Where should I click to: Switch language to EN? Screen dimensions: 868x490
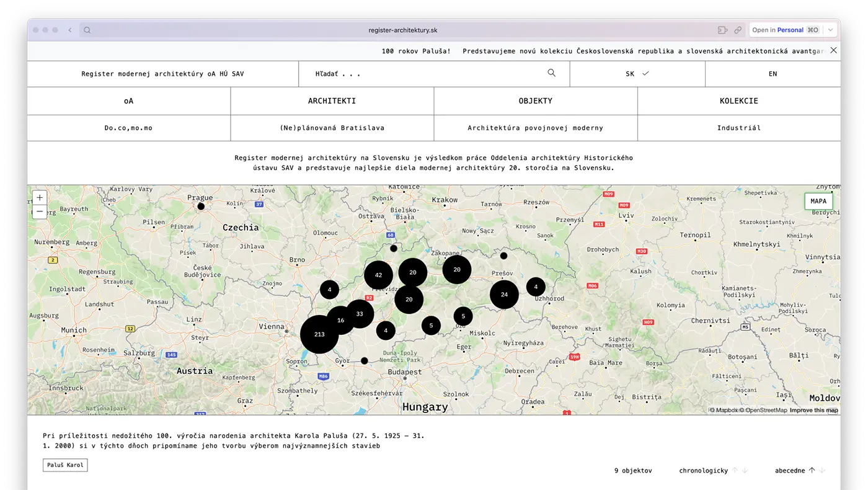click(773, 74)
